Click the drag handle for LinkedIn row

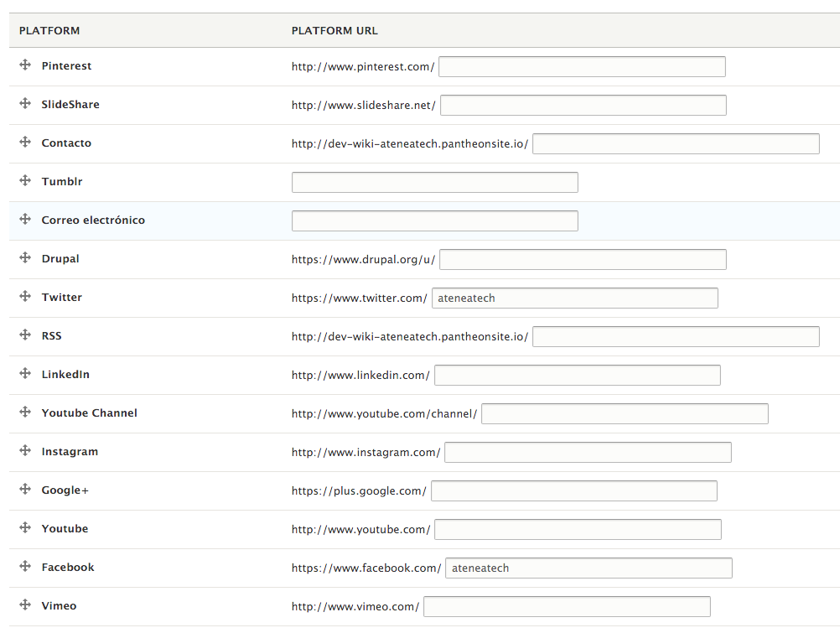click(x=25, y=374)
